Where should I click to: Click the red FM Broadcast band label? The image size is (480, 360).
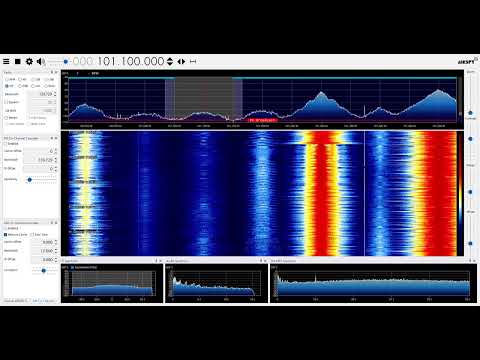(263, 120)
